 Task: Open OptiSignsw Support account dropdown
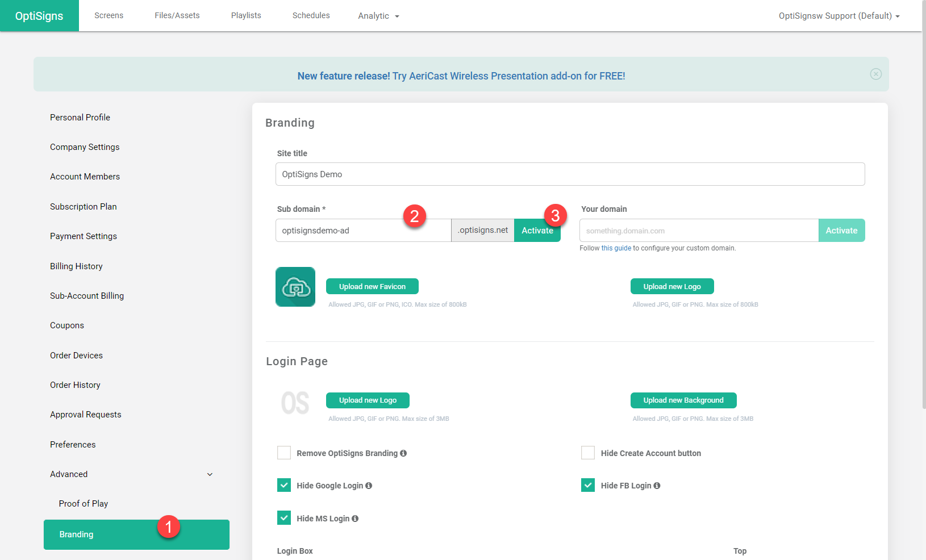839,16
